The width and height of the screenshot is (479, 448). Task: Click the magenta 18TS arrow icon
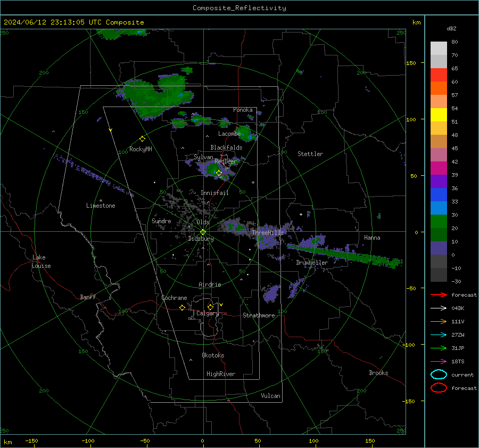[x=439, y=362]
